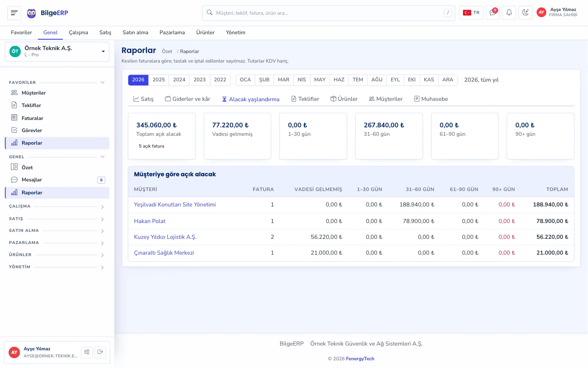Viewport: 588px width, 368px height.
Task: Open Mesajlar in the sidebar
Action: [57, 180]
